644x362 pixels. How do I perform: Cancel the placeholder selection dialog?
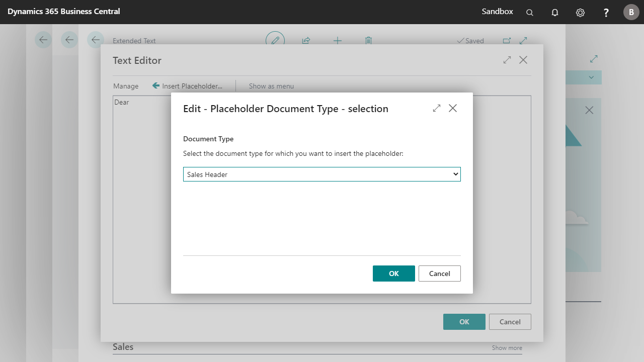pyautogui.click(x=439, y=274)
